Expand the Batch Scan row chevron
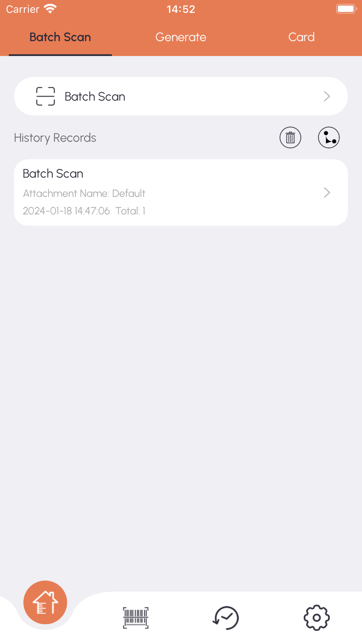 (x=327, y=96)
